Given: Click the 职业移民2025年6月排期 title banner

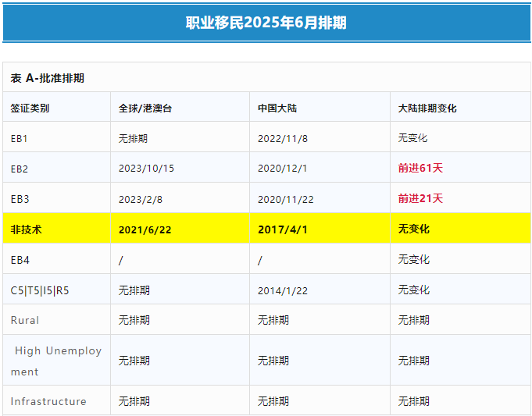Looking at the screenshot, I should pyautogui.click(x=266, y=23).
